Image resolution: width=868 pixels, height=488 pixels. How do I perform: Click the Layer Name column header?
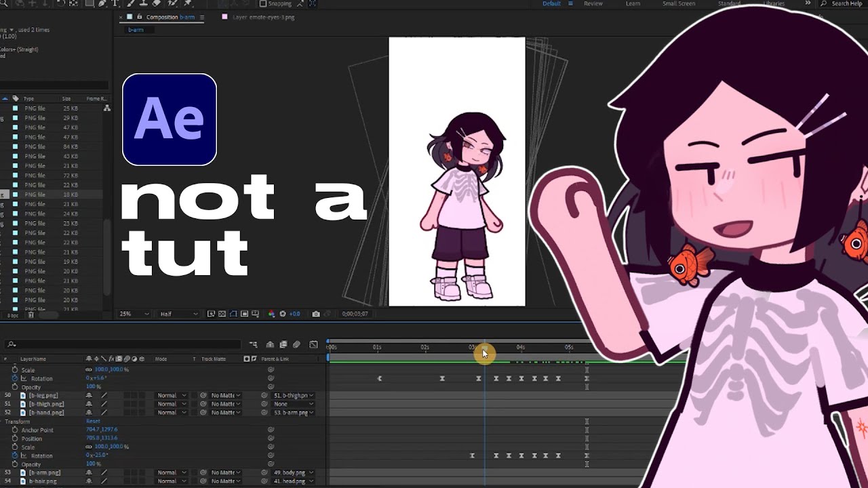(x=33, y=359)
